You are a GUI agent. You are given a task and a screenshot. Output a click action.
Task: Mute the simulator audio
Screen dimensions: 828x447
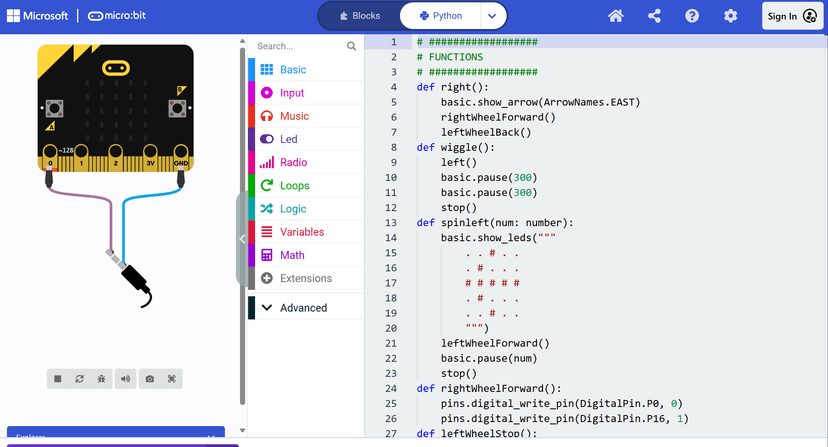pos(126,379)
